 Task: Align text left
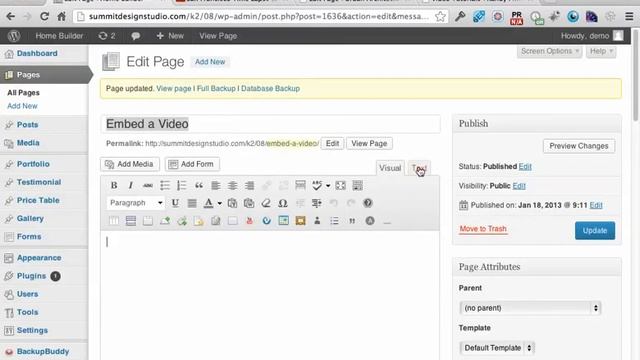pyautogui.click(x=216, y=185)
